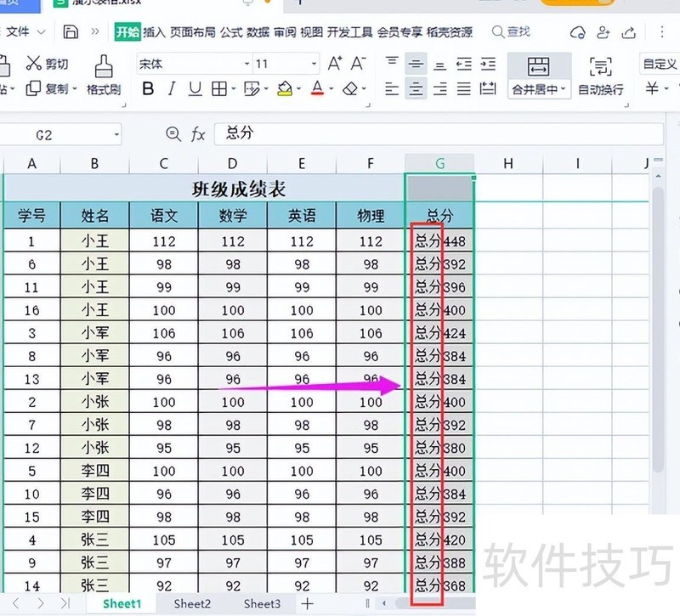This screenshot has width=680, height=616.
Task: Add a new sheet with plus button
Action: coord(307,603)
